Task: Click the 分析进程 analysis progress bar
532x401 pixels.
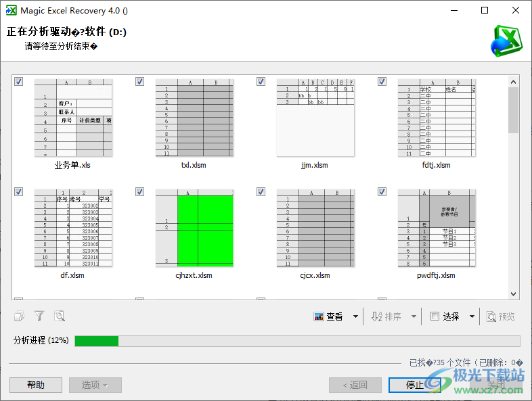Action: coord(297,341)
